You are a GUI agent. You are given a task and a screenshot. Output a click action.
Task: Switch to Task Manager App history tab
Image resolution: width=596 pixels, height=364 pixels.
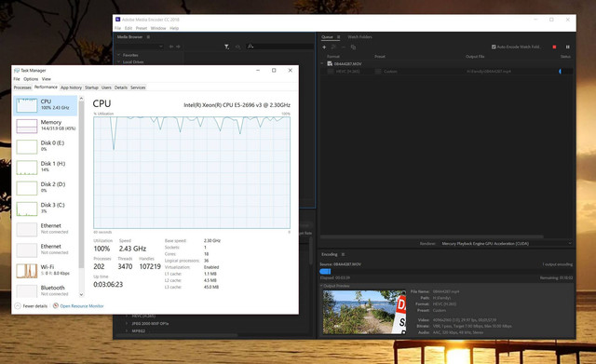(71, 88)
